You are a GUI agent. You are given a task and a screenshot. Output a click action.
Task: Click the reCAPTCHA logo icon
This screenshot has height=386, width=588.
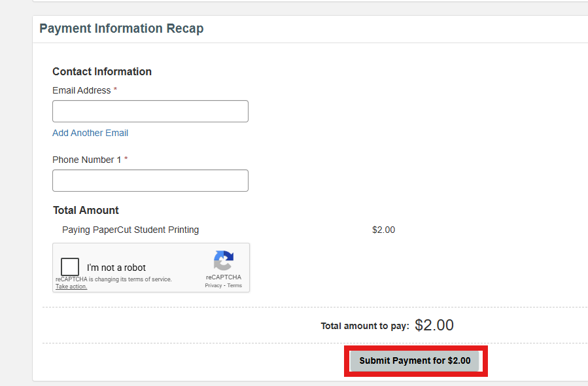224,260
